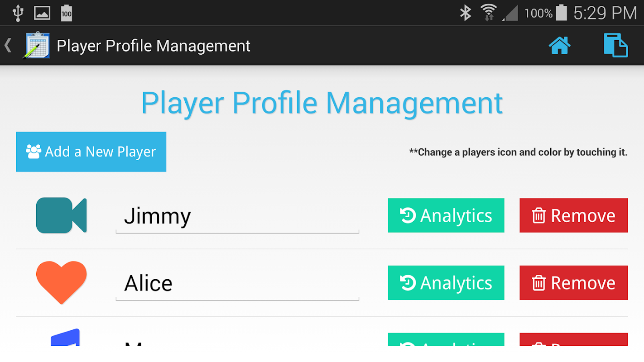The width and height of the screenshot is (644, 362).
Task: Edit the Alice name field
Action: pos(237,284)
